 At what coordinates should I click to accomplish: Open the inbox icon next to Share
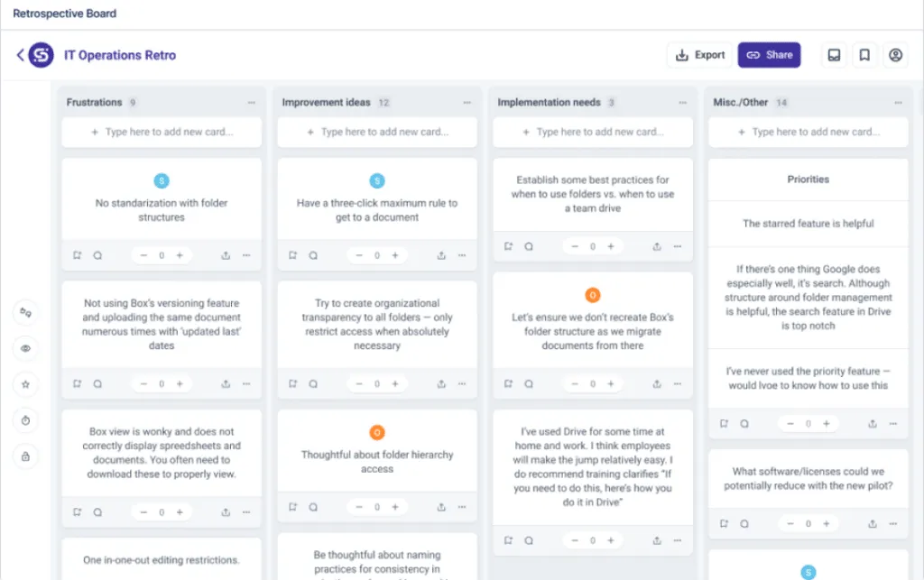click(834, 55)
